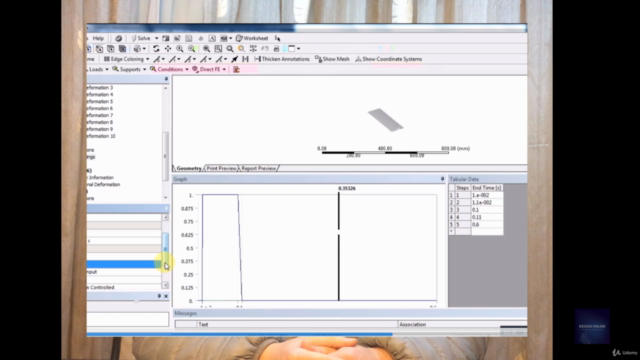The height and width of the screenshot is (360, 640).
Task: Select End Time cell 1.e-002
Action: tap(487, 195)
